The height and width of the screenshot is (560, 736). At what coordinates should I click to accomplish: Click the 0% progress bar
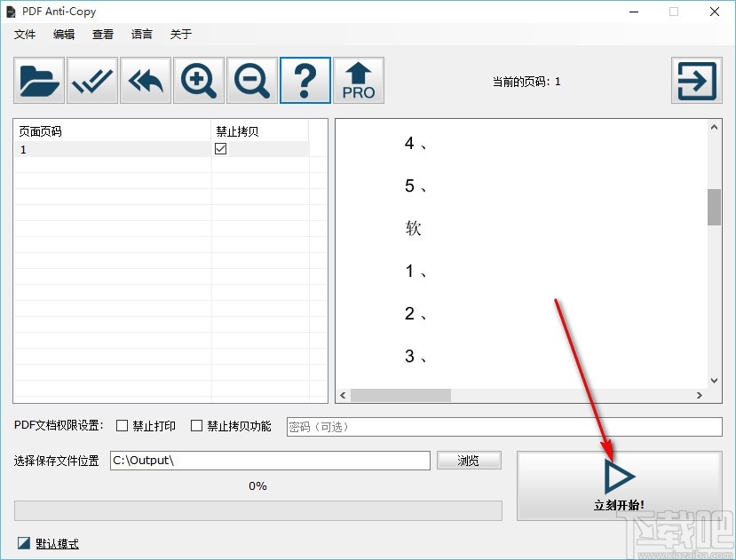[257, 509]
